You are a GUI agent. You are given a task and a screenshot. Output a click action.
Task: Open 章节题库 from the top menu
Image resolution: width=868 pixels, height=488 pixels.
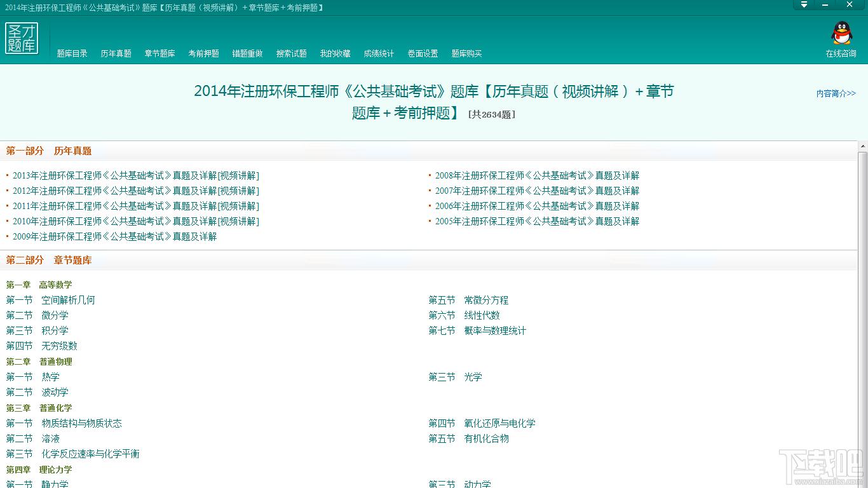point(159,53)
